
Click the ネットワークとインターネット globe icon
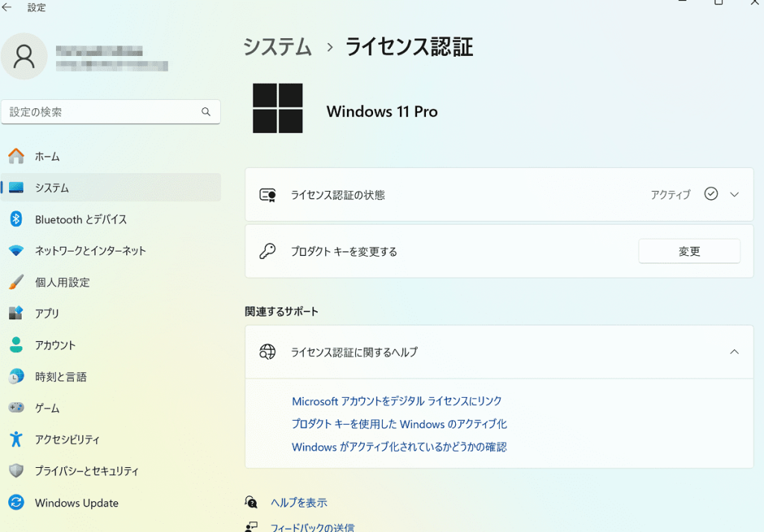[17, 251]
